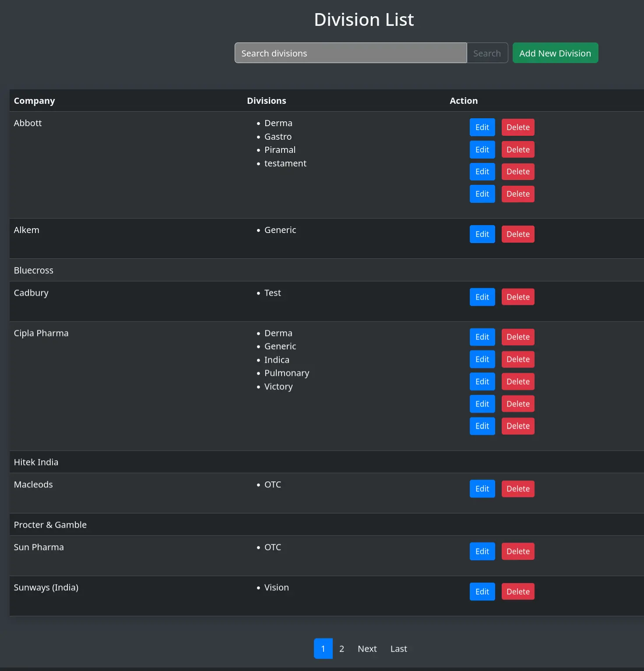Click the first Delete button in Cipla Pharma row
Viewport: 644px width, 671px height.
[x=518, y=337]
